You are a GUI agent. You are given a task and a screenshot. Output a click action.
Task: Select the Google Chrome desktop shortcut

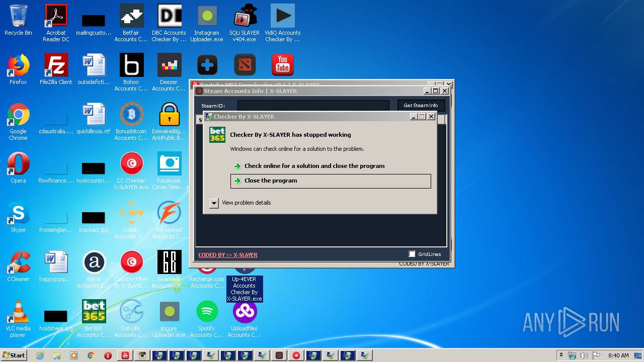[x=18, y=122]
